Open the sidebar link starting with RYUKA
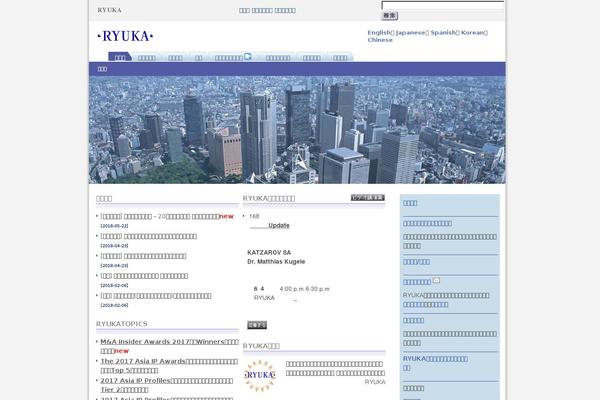The width and height of the screenshot is (600, 400). pyautogui.click(x=435, y=363)
